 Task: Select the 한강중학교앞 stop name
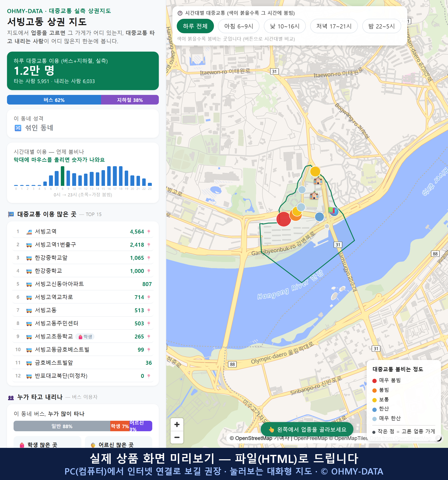click(51, 258)
